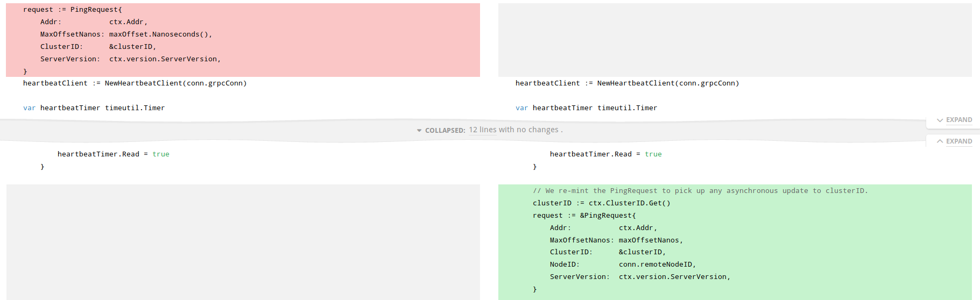
Task: Click right 'heartbeatTimer.Read = true' line
Action: [x=605, y=154]
